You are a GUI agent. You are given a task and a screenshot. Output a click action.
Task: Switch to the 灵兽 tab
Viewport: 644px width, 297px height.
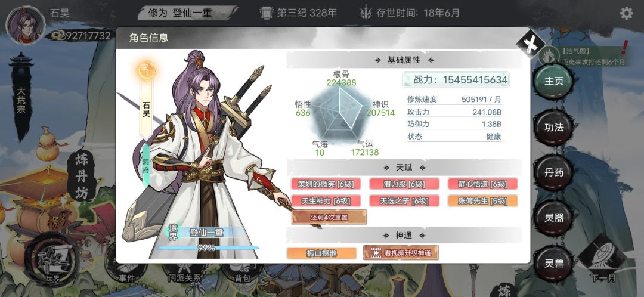[x=553, y=264]
